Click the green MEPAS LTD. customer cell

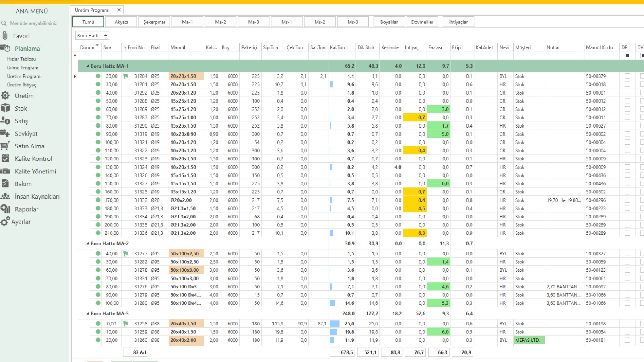[x=529, y=340]
